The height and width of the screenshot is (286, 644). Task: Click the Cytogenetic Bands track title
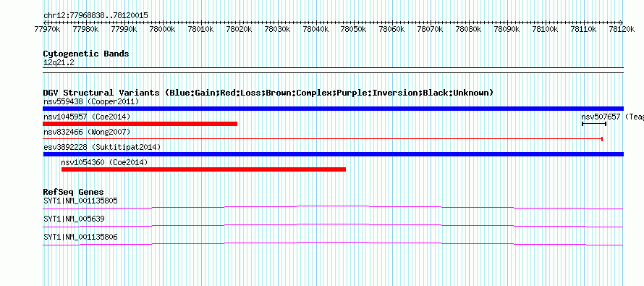point(86,54)
